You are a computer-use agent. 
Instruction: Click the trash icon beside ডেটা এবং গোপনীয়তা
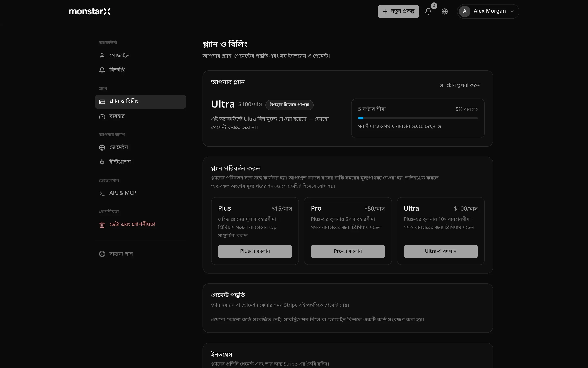102,225
